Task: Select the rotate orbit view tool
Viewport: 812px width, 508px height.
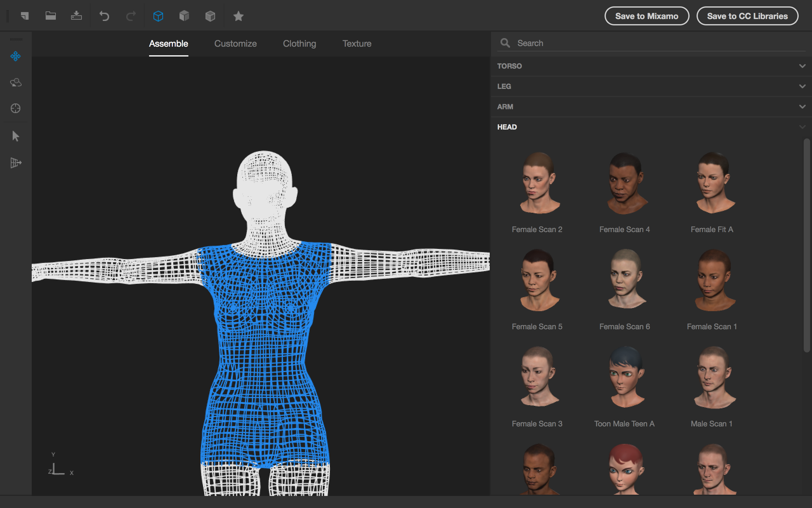Action: click(x=16, y=82)
